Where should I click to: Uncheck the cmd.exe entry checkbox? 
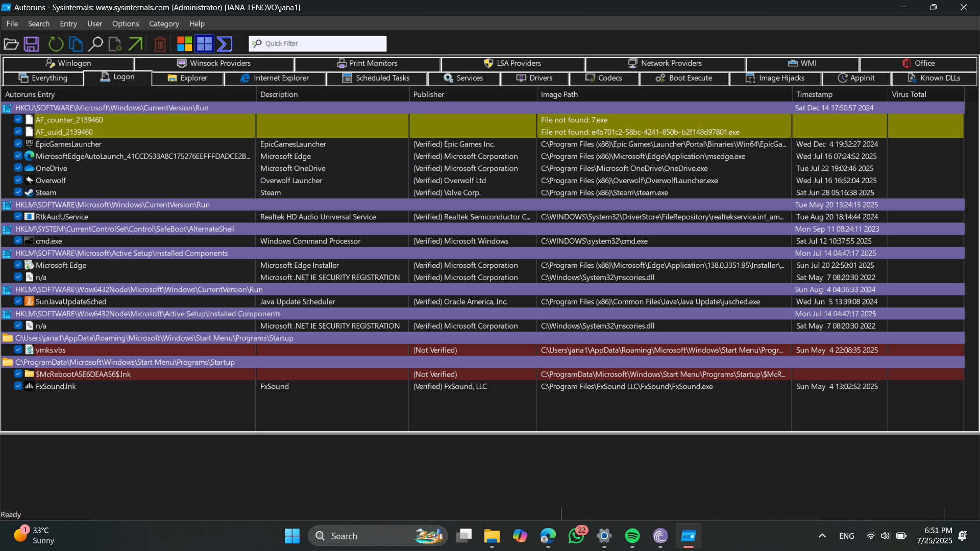pos(18,241)
